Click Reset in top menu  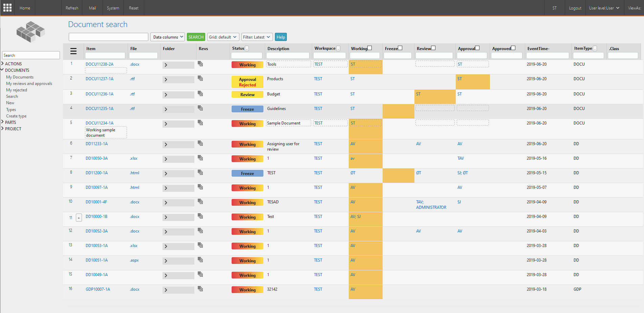tap(133, 8)
